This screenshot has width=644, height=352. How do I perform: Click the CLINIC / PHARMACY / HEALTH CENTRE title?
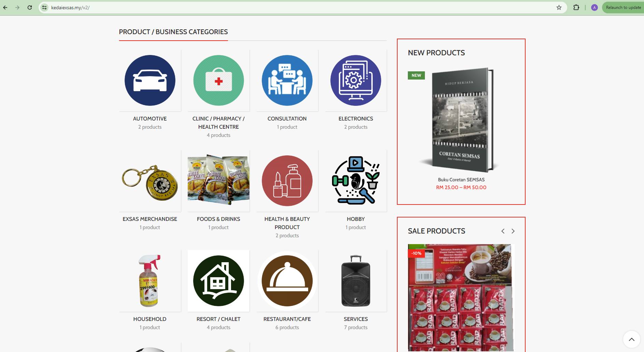218,123
